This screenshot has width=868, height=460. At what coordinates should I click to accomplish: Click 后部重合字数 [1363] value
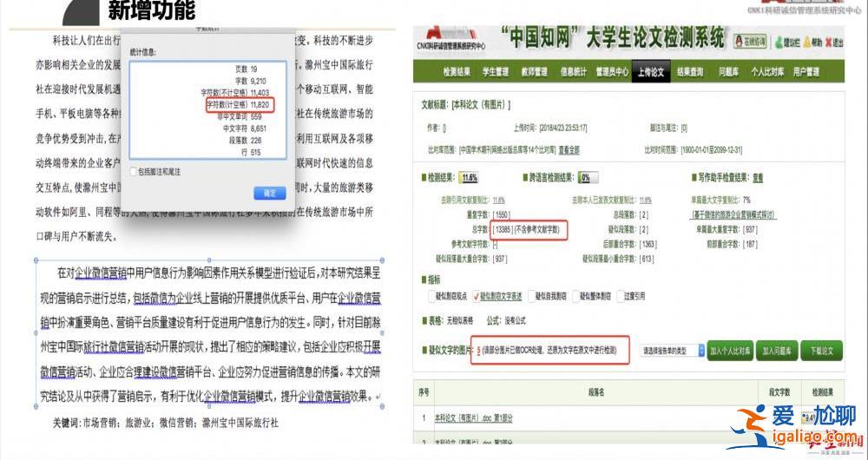pos(648,244)
